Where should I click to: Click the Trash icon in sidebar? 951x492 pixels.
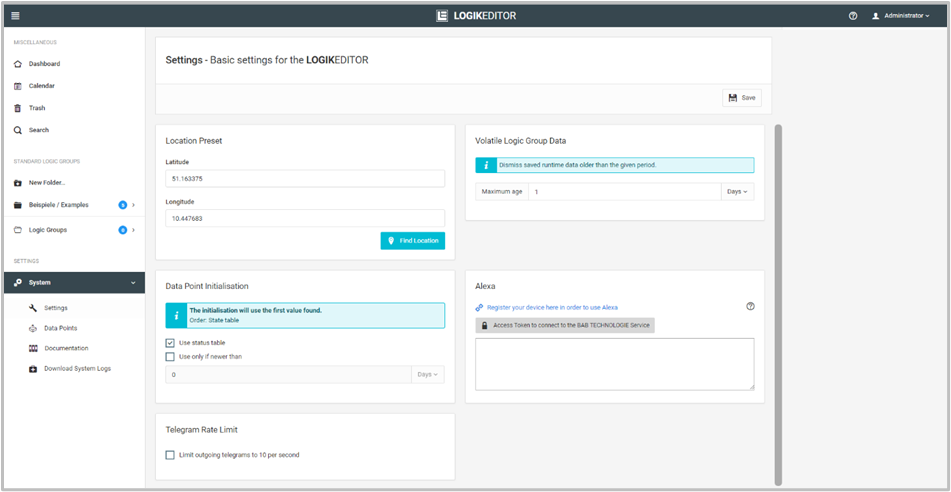(18, 108)
